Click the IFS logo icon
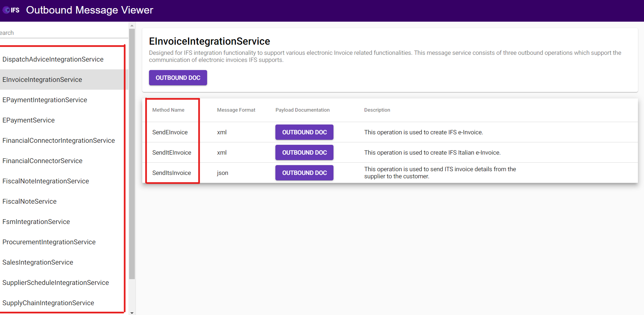The width and height of the screenshot is (644, 315). click(x=11, y=10)
